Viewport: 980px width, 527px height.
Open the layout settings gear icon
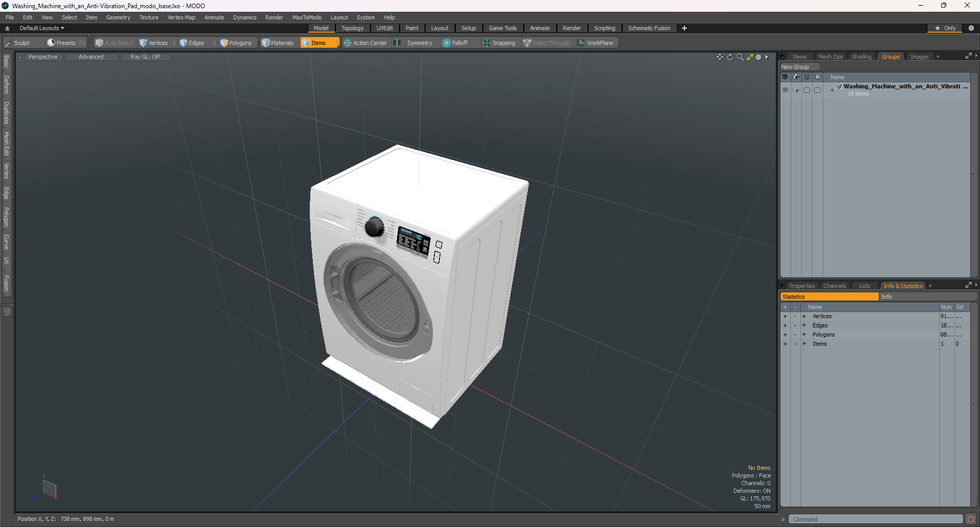coord(971,28)
